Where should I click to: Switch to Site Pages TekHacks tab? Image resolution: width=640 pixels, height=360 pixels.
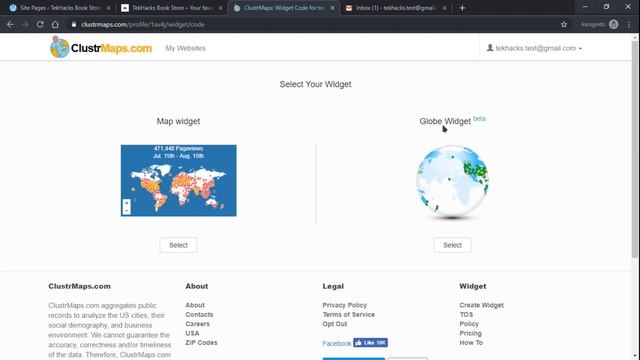60,8
